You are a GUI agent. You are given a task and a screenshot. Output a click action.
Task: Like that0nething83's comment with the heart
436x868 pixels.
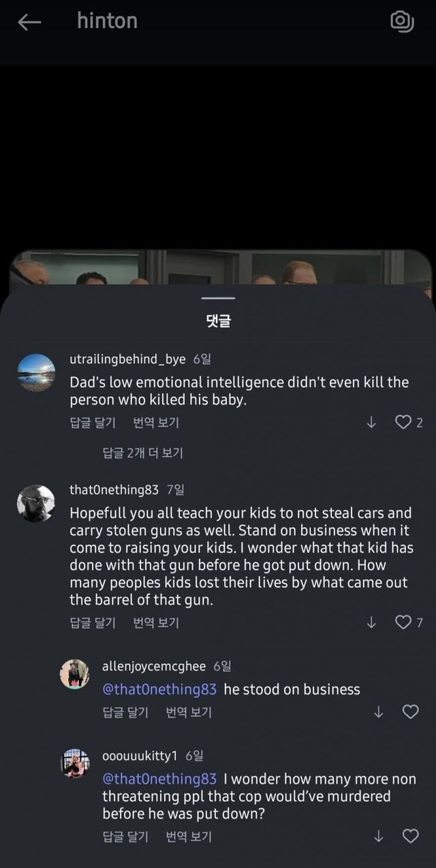[404, 622]
